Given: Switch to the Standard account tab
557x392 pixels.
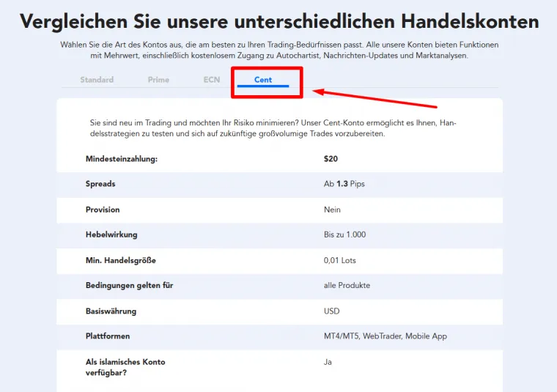Looking at the screenshot, I should coord(97,80).
